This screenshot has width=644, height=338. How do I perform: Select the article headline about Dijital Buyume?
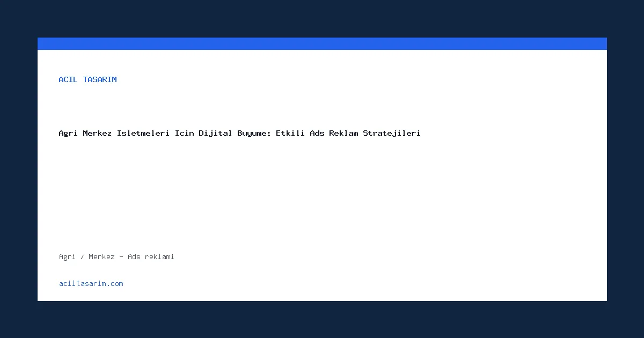coord(239,133)
